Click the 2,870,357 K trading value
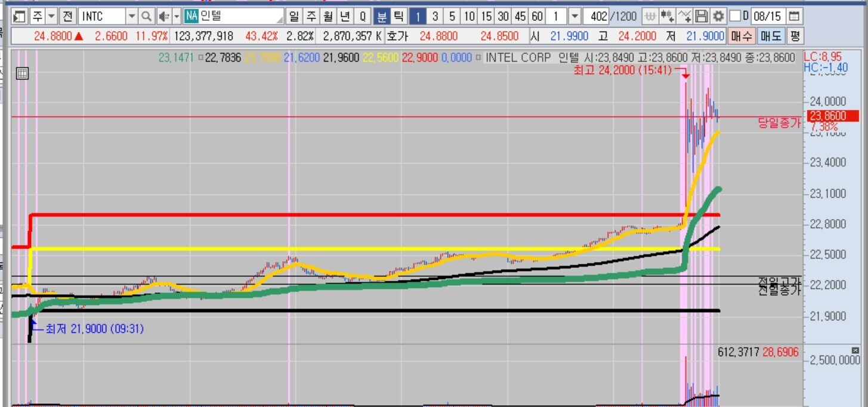 click(x=353, y=36)
